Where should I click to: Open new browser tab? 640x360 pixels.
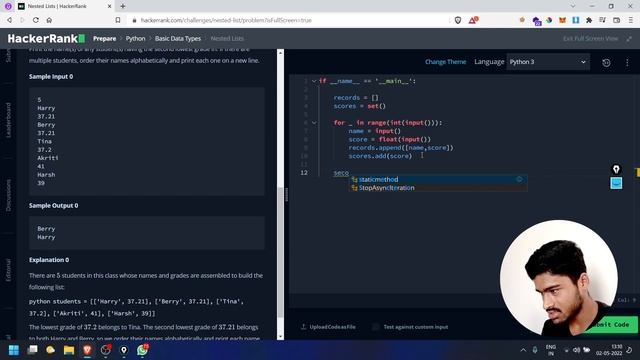(122, 6)
